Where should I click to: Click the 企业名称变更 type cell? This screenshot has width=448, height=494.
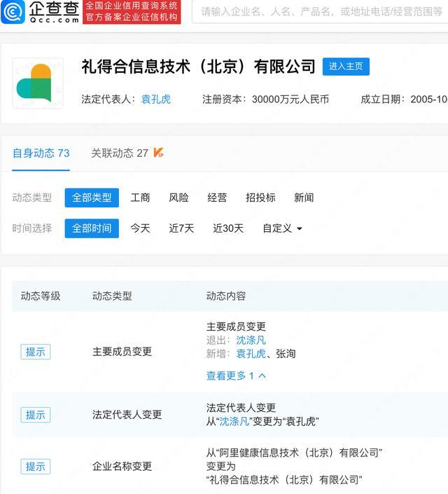point(122,466)
